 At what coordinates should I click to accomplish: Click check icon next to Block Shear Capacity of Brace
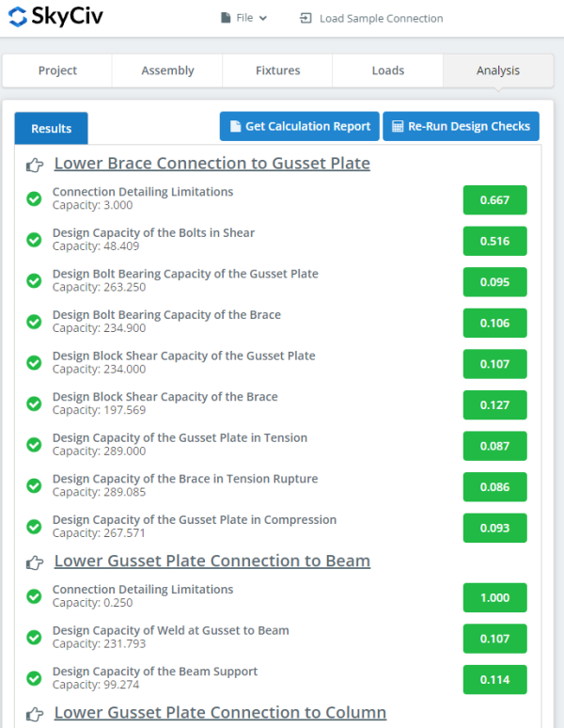click(34, 404)
